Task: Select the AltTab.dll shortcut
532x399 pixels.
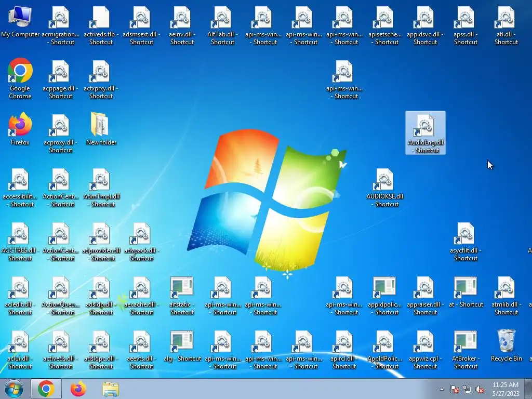Action: [x=222, y=26]
